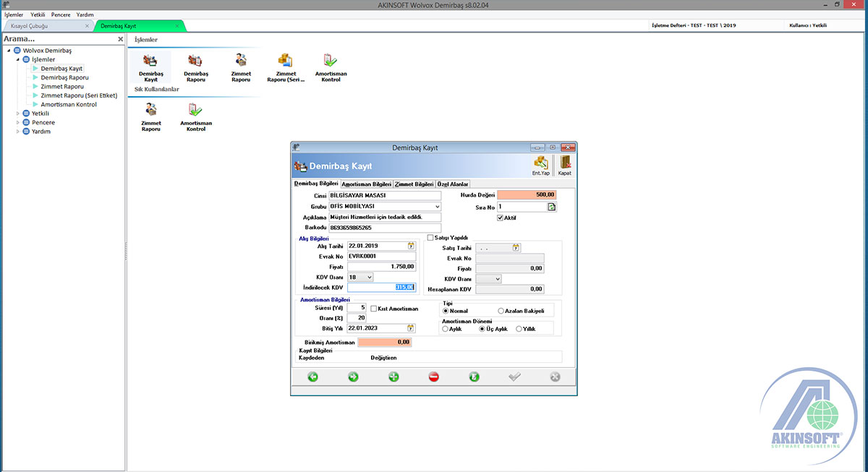Select Azalan Bakiyeli depreciation type
This screenshot has height=472, width=868.
(502, 311)
